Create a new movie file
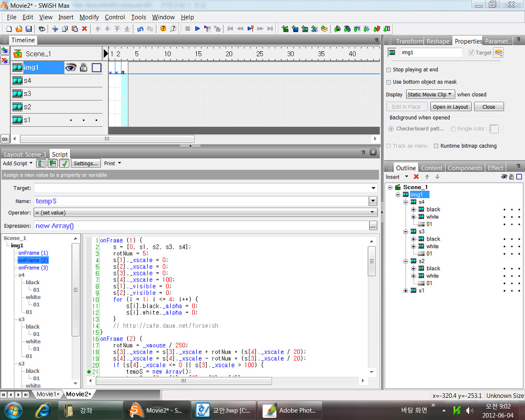Viewport: 525px width, 420px height. click(9, 29)
